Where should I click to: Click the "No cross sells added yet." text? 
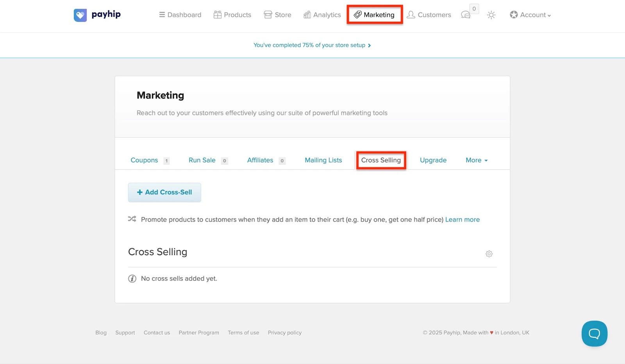coord(179,279)
